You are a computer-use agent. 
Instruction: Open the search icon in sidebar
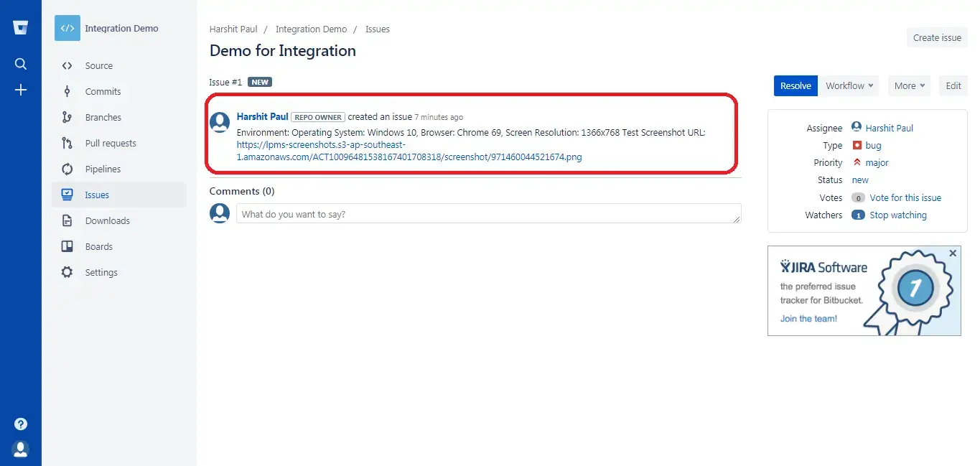tap(20, 63)
